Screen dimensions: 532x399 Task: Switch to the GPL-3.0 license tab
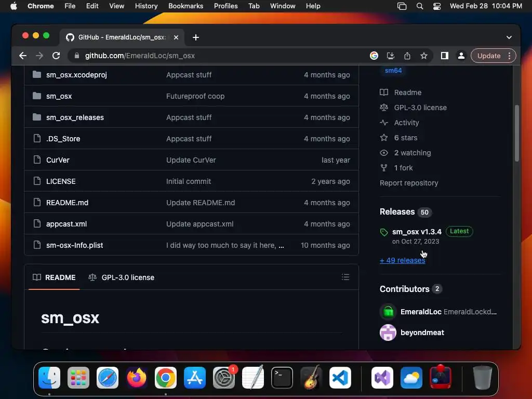(x=121, y=277)
